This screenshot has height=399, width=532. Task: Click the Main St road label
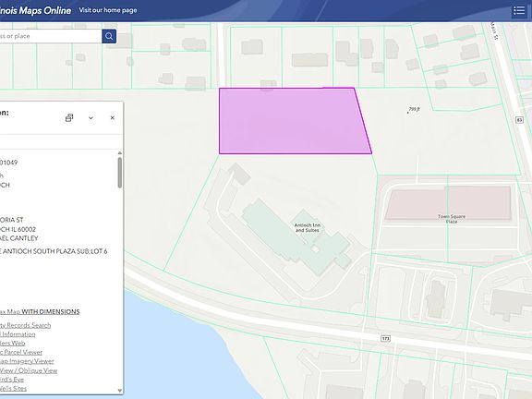pyautogui.click(x=495, y=31)
